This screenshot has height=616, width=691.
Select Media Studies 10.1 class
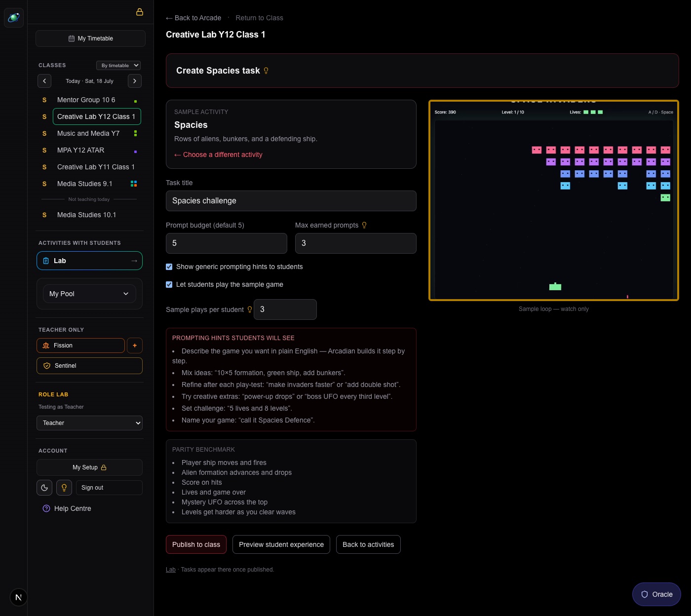pyautogui.click(x=87, y=215)
